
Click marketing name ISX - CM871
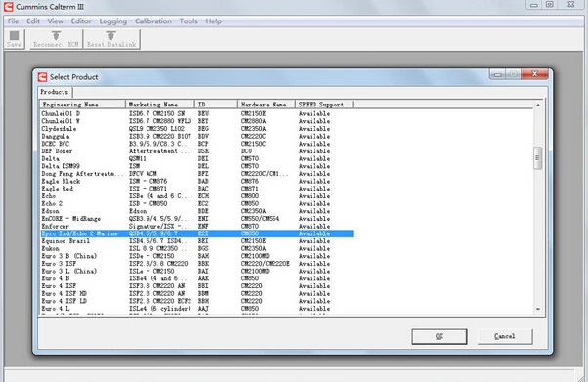coord(147,189)
